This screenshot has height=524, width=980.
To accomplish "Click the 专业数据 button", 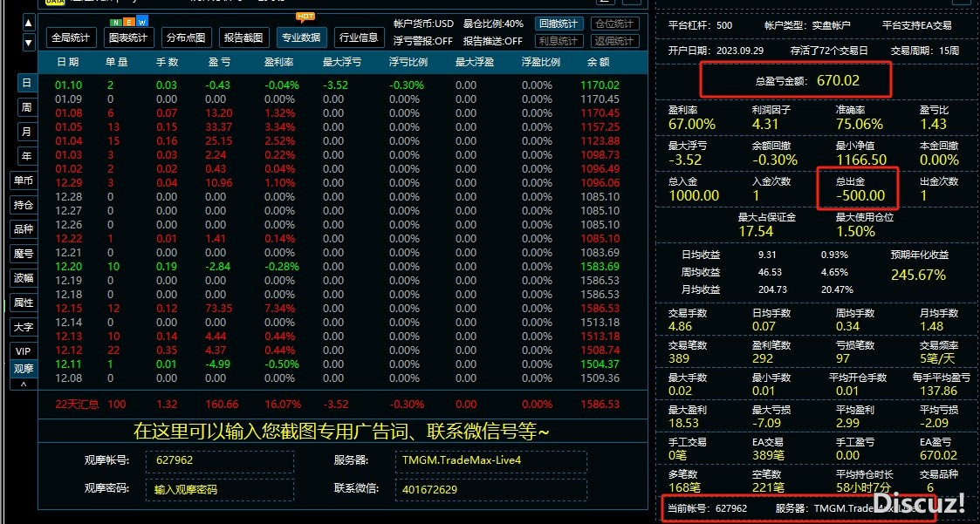I will [302, 37].
